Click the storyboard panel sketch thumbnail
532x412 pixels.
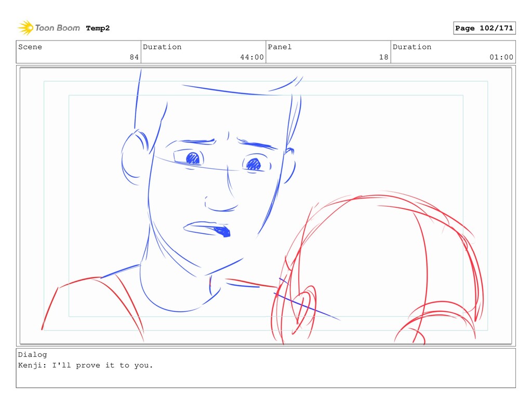[265, 206]
